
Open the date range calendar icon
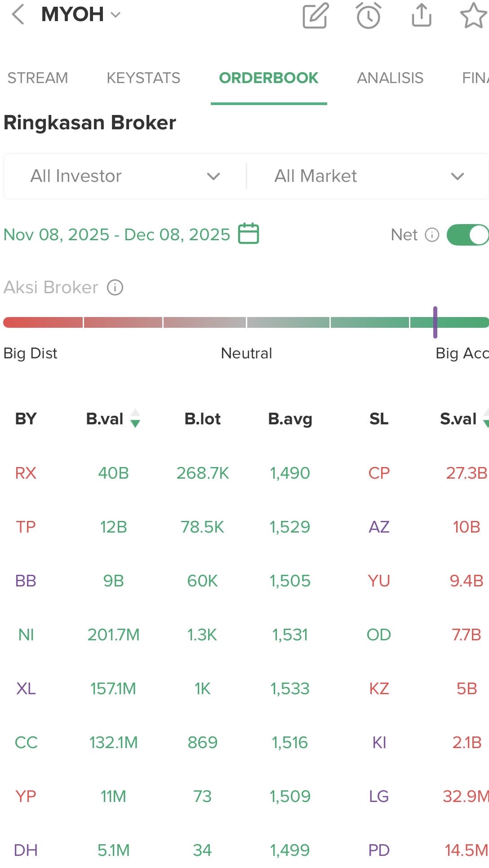[249, 234]
